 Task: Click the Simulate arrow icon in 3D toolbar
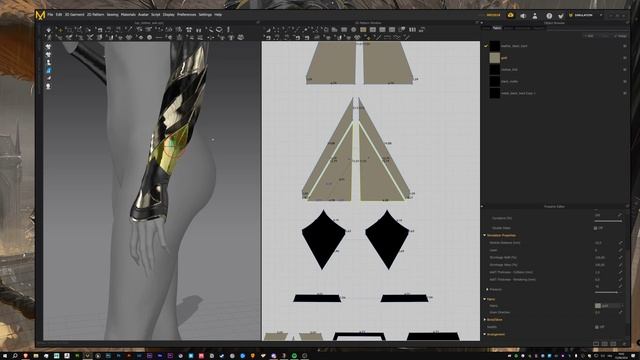pyautogui.click(x=49, y=30)
